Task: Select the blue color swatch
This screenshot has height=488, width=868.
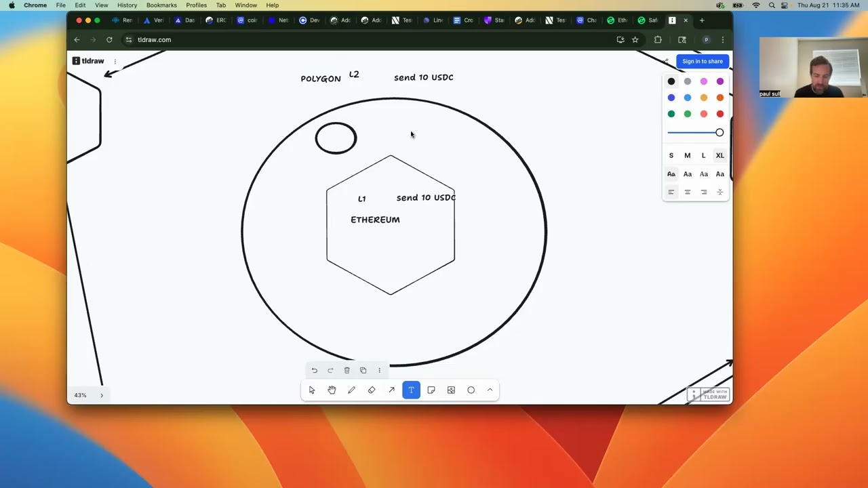Action: pyautogui.click(x=671, y=98)
